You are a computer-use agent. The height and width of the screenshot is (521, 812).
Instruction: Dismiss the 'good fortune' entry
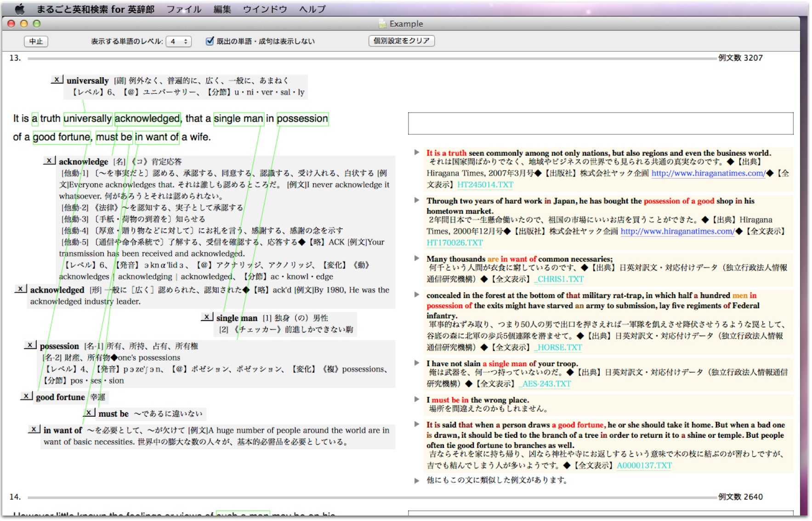(x=26, y=396)
